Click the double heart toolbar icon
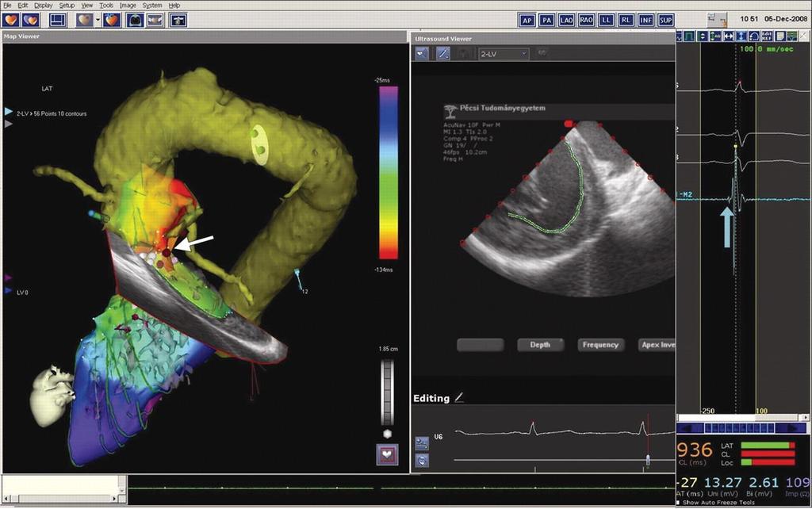The height and width of the screenshot is (509, 812). (31, 20)
